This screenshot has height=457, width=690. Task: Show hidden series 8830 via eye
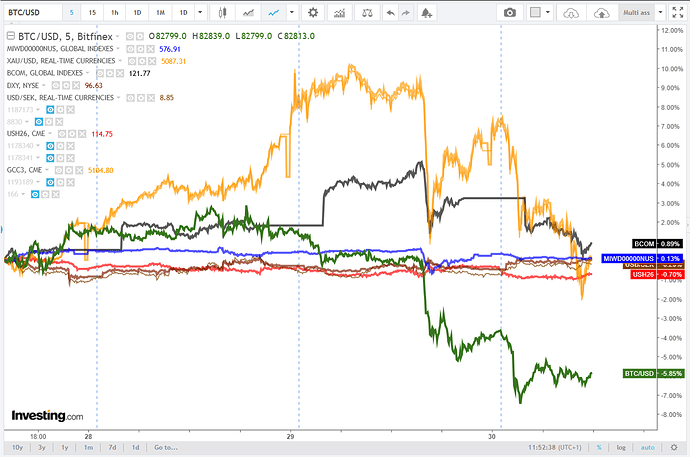pos(39,121)
